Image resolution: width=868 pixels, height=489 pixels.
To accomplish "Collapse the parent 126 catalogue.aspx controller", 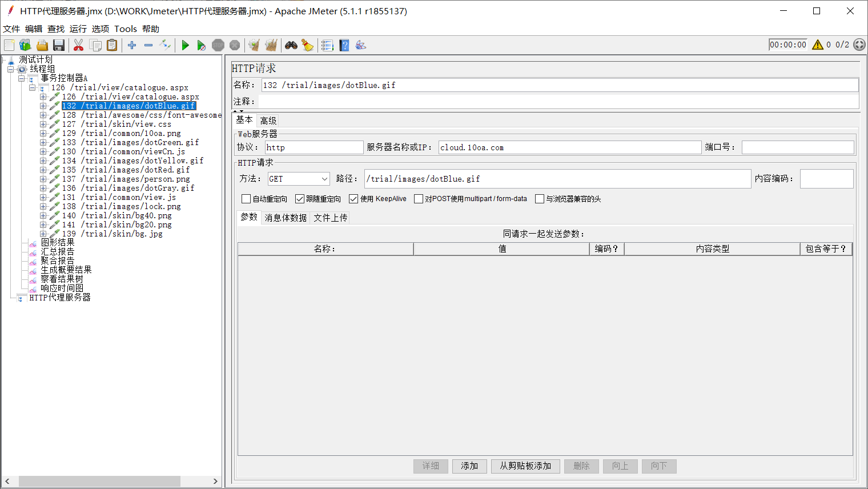I will (x=33, y=87).
